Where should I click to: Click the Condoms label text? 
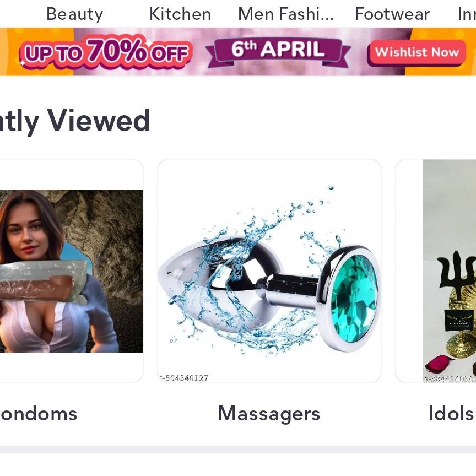[39, 413]
